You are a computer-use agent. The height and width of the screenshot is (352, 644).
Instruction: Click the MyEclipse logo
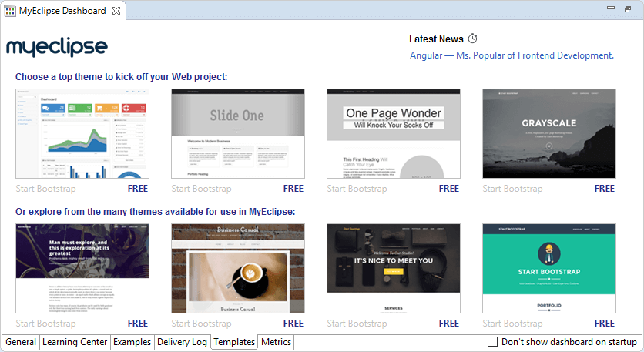57,47
